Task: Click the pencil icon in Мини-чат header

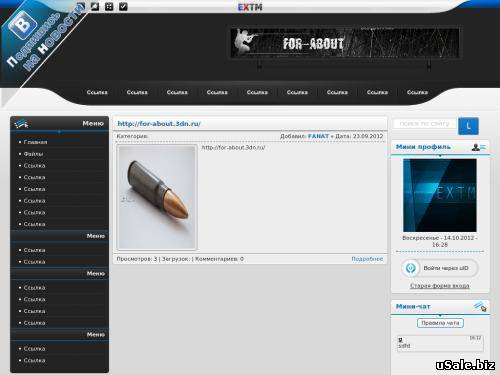Action: [x=480, y=306]
